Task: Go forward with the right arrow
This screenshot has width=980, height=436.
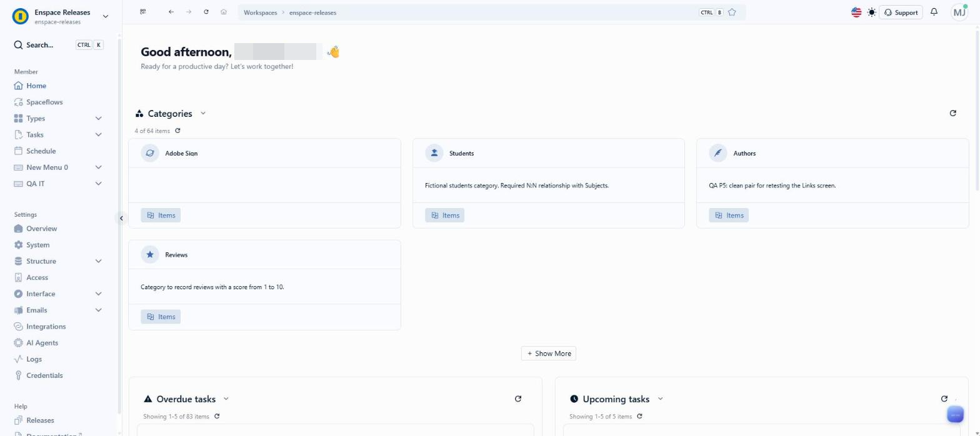Action: tap(189, 12)
